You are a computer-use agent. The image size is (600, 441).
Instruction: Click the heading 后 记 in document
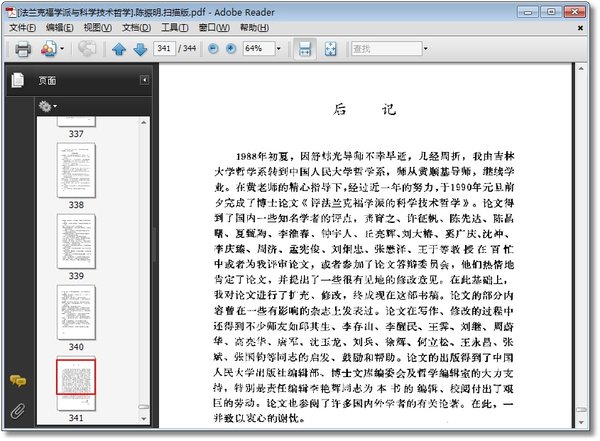[x=364, y=110]
